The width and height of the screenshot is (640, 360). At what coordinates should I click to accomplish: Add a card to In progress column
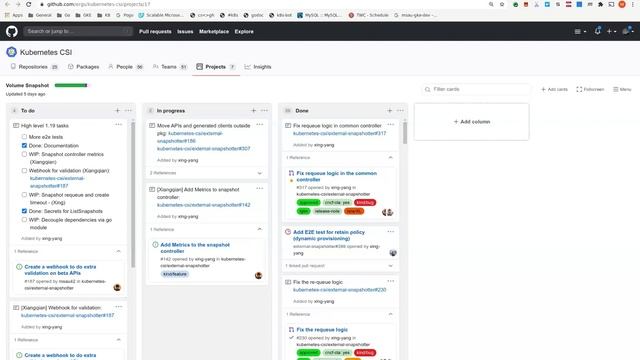pos(253,111)
